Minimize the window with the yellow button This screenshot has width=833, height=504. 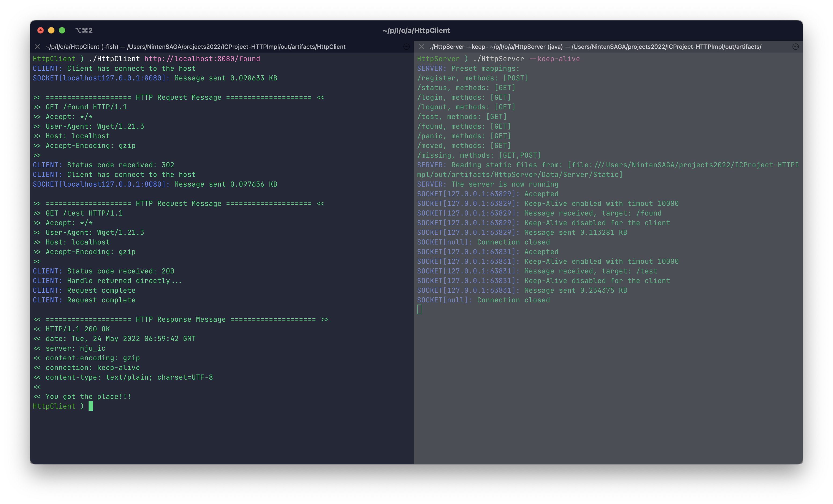click(x=51, y=30)
